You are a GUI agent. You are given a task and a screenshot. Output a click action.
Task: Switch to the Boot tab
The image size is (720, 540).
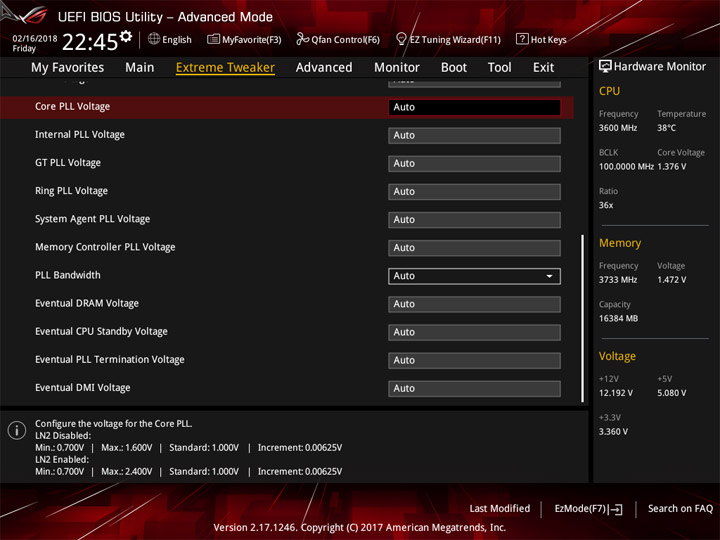(454, 68)
